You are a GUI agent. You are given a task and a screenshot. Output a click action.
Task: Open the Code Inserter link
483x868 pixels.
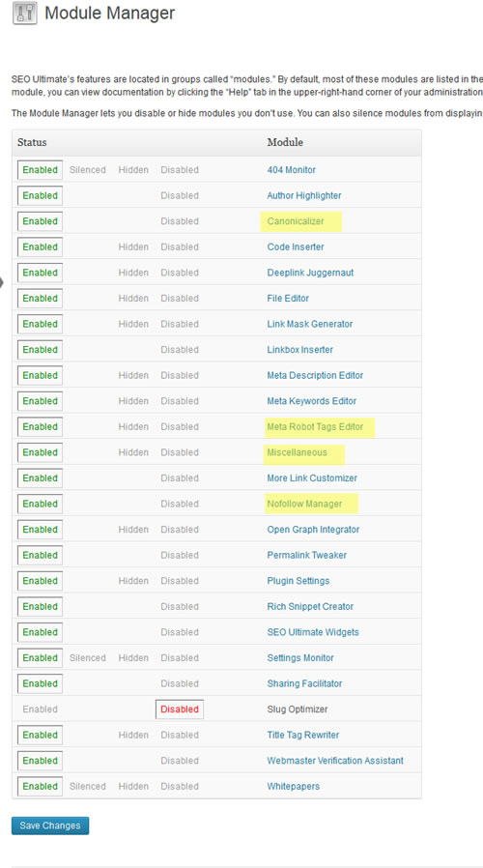coord(296,246)
